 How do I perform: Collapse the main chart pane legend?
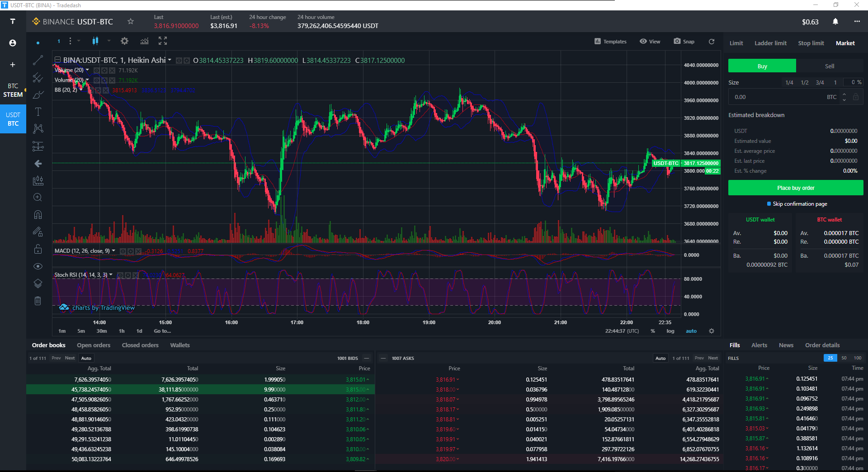click(57, 60)
